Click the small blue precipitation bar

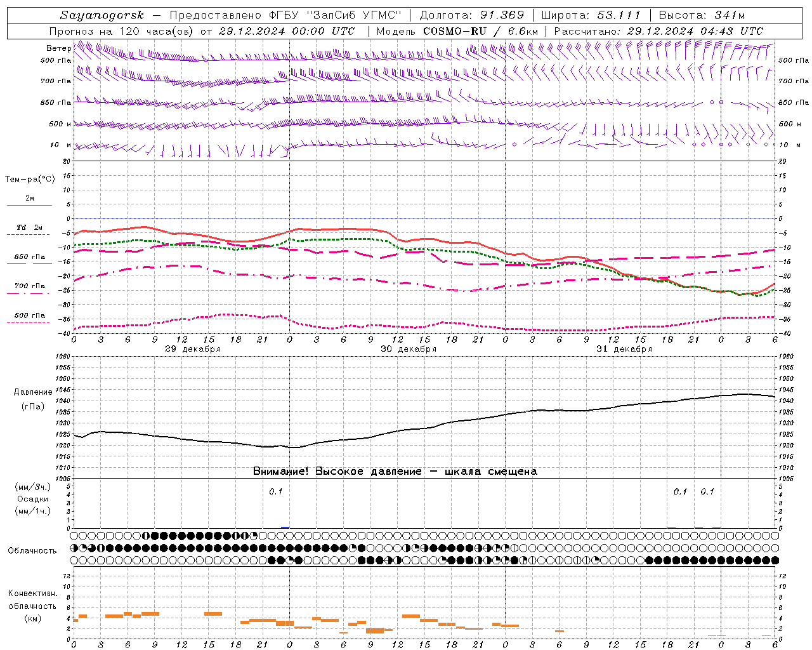285,527
